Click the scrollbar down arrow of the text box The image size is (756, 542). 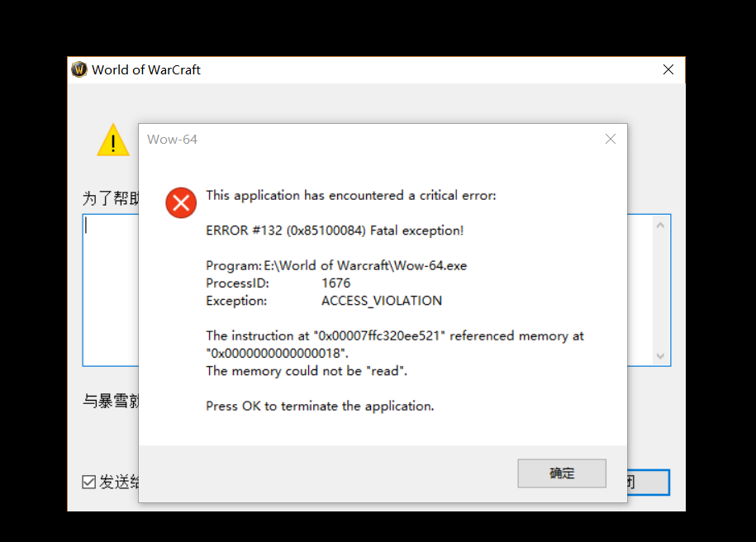point(660,356)
